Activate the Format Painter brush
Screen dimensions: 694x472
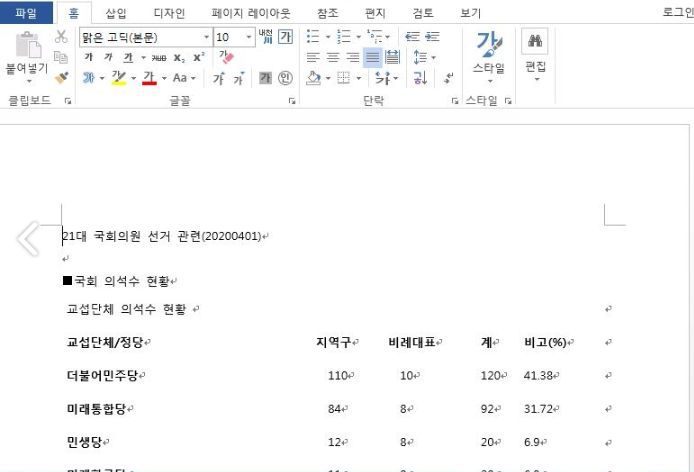(x=61, y=77)
